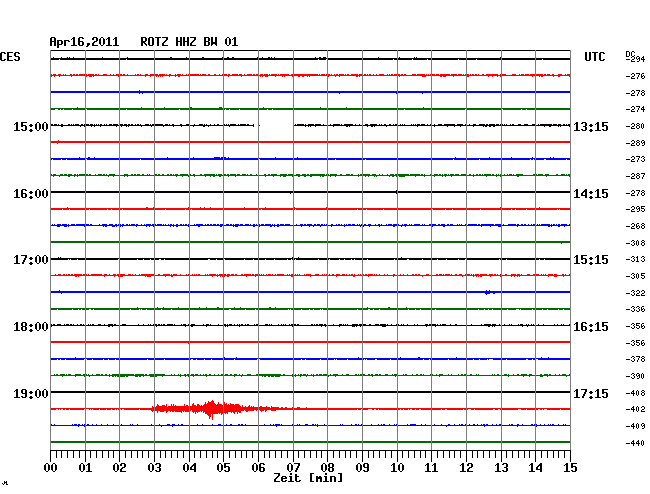Click the DC offset value -305
Image resolution: width=650 pixels, height=494 pixels.
[x=635, y=276]
